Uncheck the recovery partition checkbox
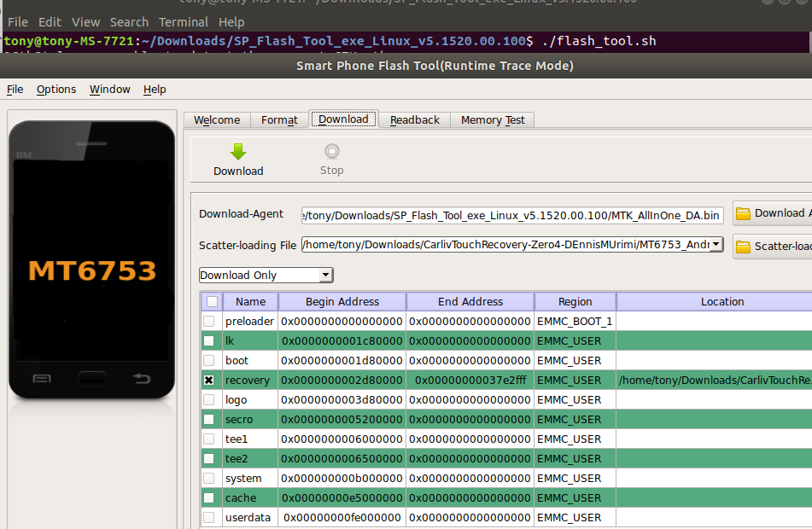Screen dimensions: 812x529 point(209,380)
